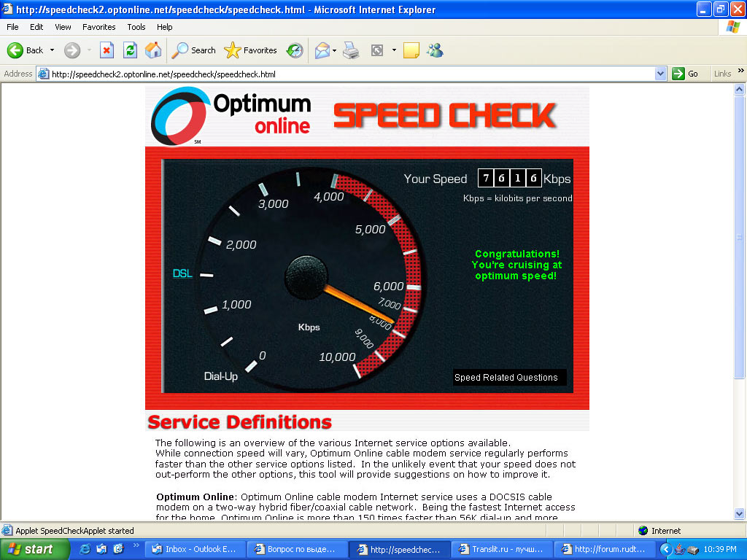Viewport: 747px width, 560px height.
Task: Open the View menu
Action: [63, 27]
